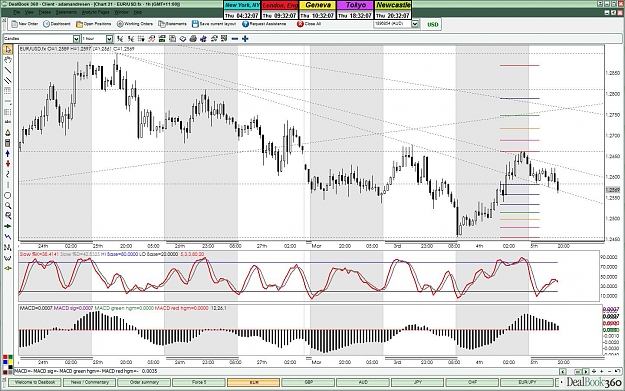Click Request Assistance button
The height and width of the screenshot is (391, 625).
coord(264,24)
